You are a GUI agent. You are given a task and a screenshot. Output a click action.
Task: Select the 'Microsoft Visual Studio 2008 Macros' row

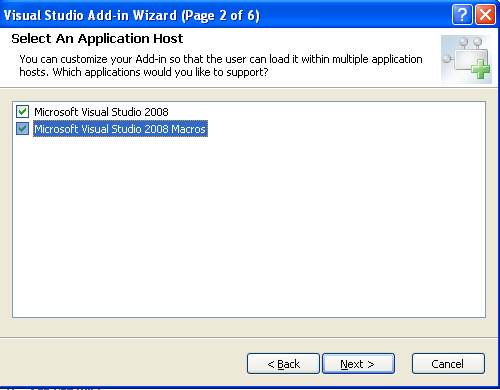120,129
